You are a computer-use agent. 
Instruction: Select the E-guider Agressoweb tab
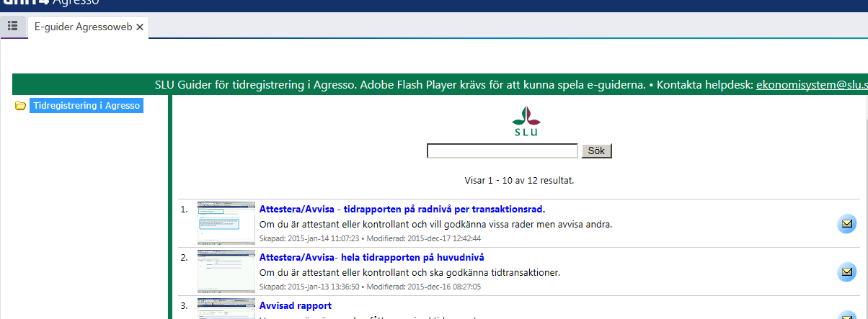(89, 27)
